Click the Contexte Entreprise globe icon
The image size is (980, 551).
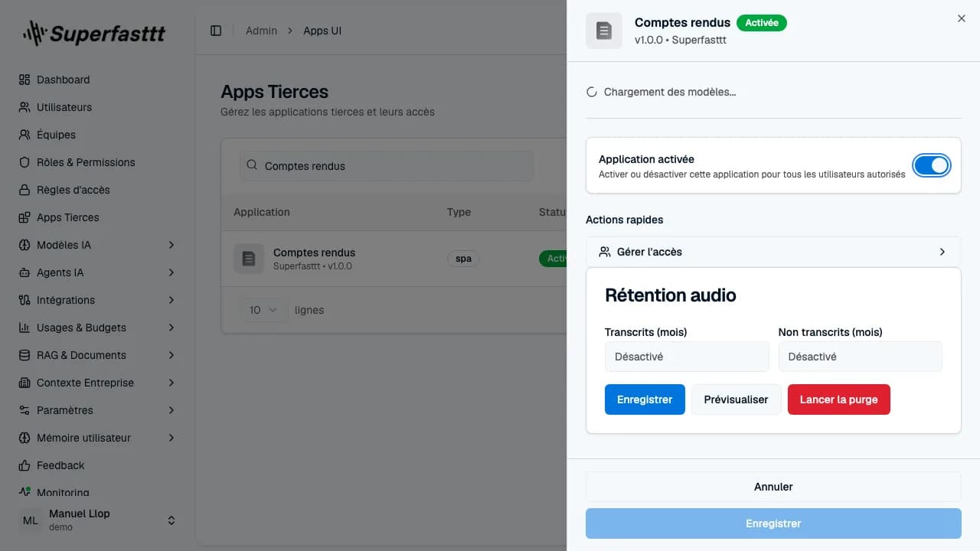pyautogui.click(x=24, y=383)
